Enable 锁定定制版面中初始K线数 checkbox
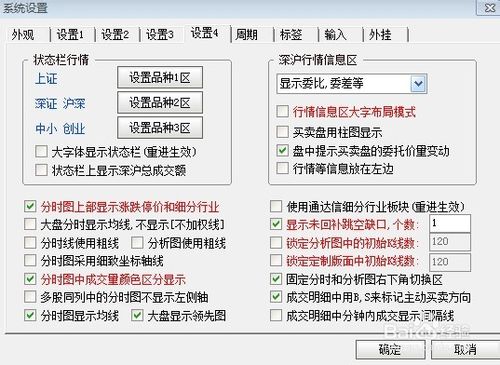Image resolution: width=500 pixels, height=365 pixels. [x=276, y=260]
